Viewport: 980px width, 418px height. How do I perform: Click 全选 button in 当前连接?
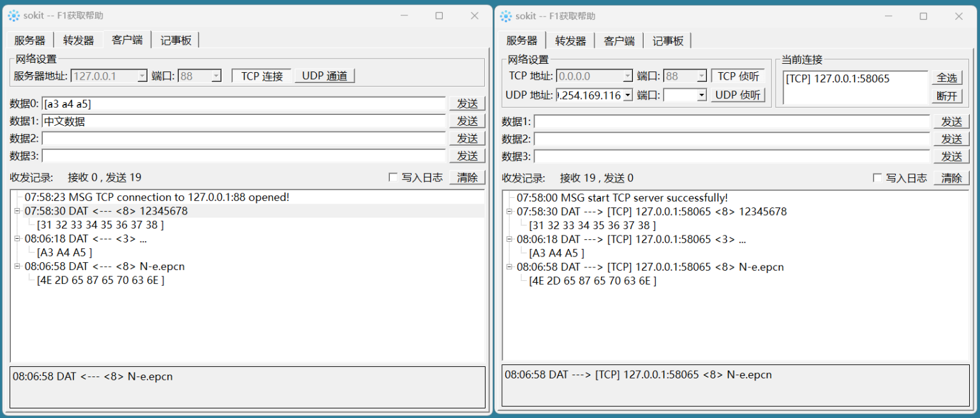(x=947, y=78)
